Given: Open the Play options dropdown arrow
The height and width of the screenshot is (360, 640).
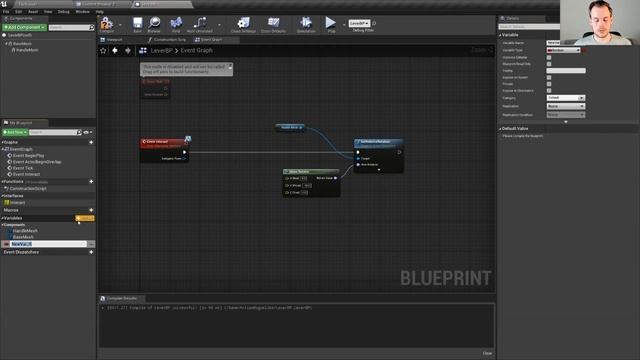Looking at the screenshot, I should pos(344,25).
